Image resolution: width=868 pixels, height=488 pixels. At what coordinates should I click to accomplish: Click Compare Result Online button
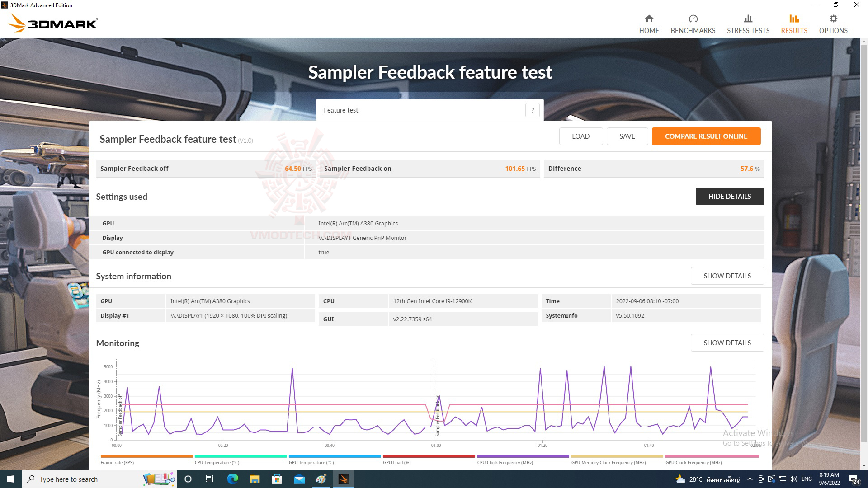tap(706, 136)
